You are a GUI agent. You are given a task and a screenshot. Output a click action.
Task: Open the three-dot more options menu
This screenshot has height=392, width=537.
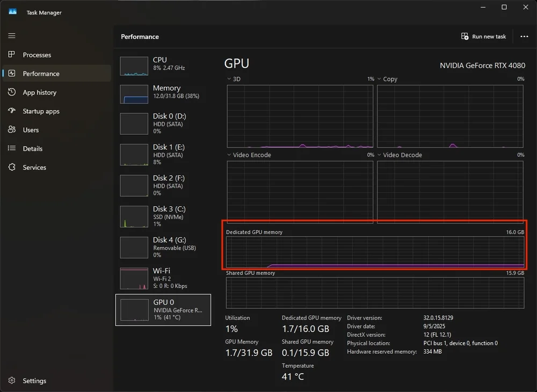click(524, 37)
